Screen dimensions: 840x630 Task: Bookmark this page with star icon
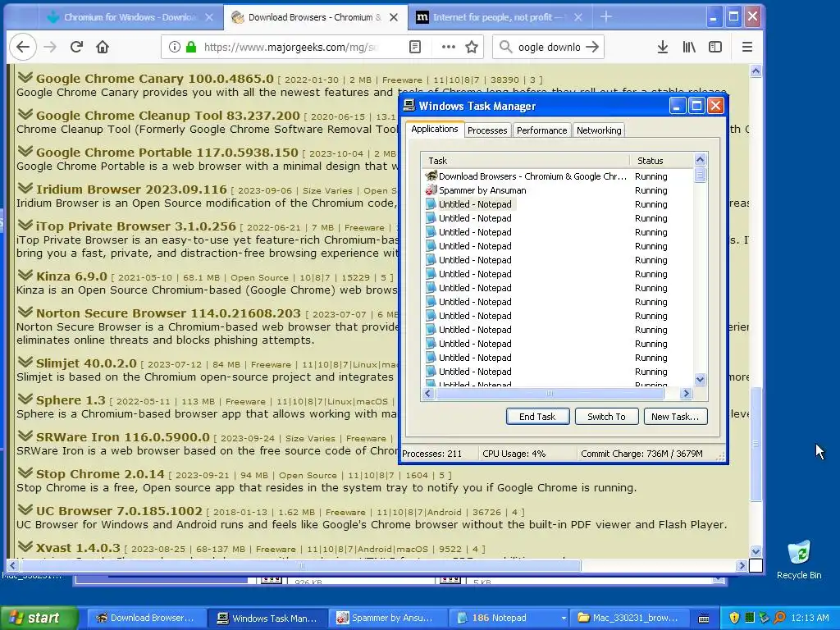tap(472, 47)
